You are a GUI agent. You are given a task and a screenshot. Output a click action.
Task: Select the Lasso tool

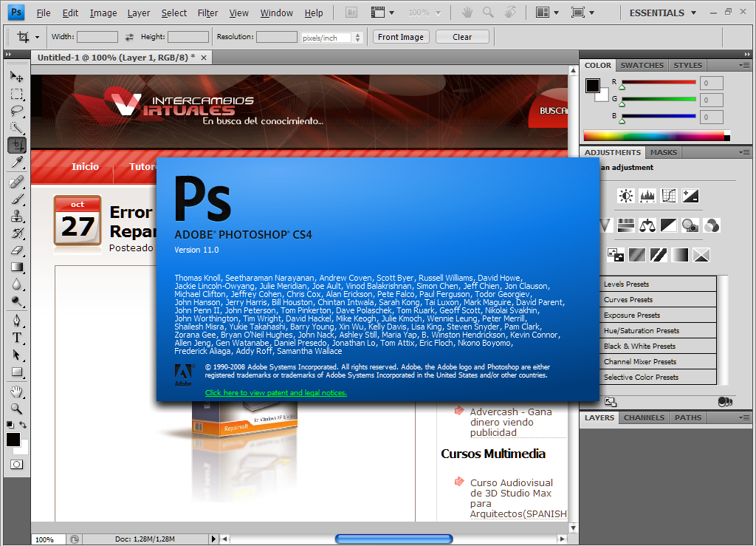click(x=17, y=111)
